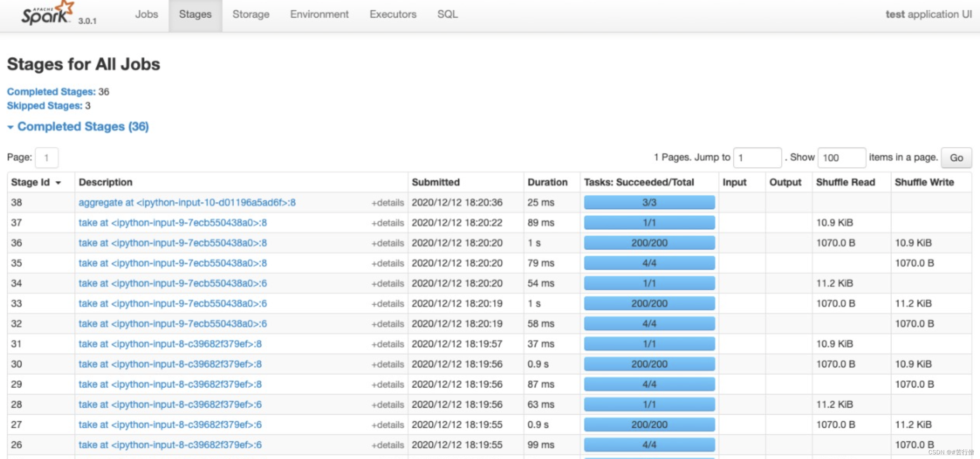Open stage 34 take at description link

(173, 283)
